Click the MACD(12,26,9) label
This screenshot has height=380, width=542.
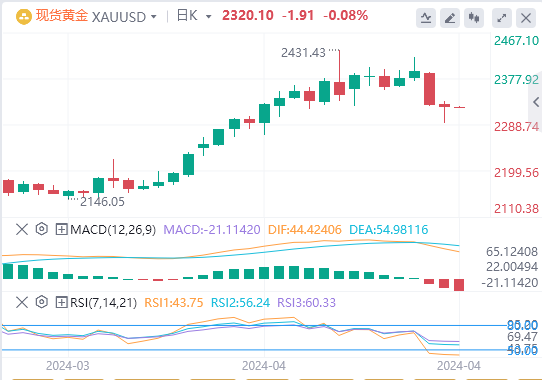point(113,230)
